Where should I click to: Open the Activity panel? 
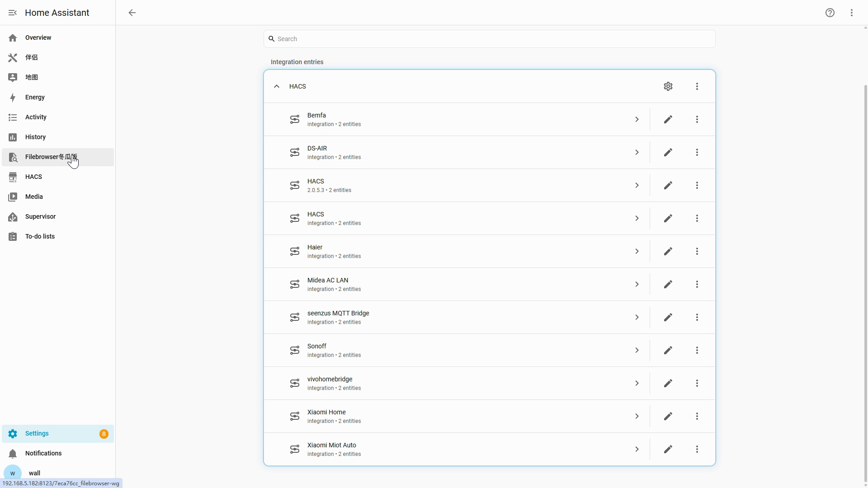58,117
